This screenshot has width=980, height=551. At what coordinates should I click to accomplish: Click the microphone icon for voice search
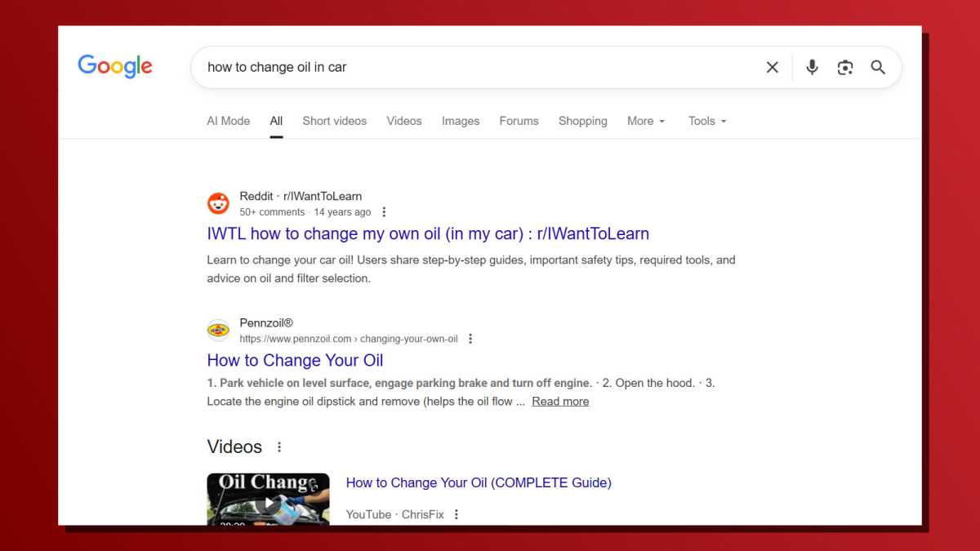[812, 68]
